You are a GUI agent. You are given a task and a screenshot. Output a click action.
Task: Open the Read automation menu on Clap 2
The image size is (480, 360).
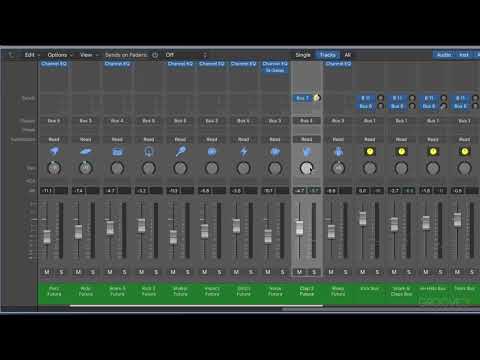[307, 139]
